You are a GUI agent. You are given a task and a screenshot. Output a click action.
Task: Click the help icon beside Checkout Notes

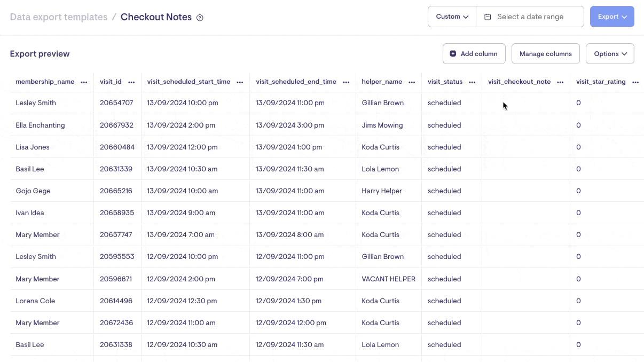pyautogui.click(x=200, y=18)
